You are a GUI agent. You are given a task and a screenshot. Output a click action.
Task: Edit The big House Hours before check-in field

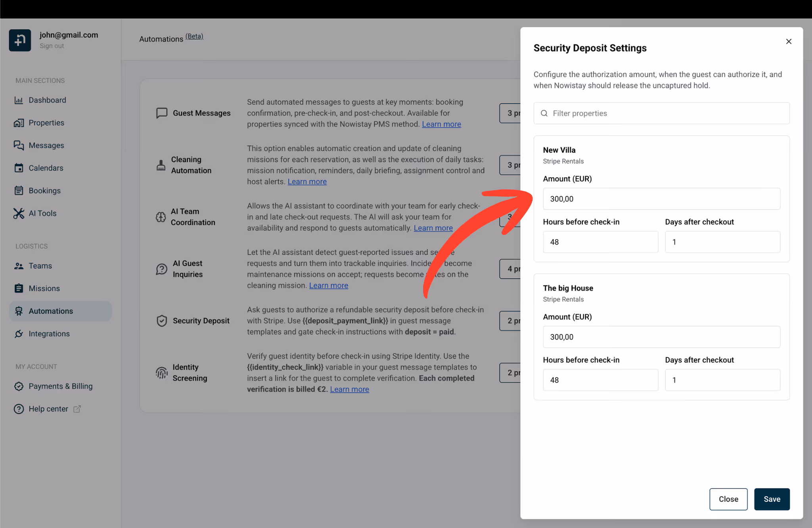(x=600, y=380)
